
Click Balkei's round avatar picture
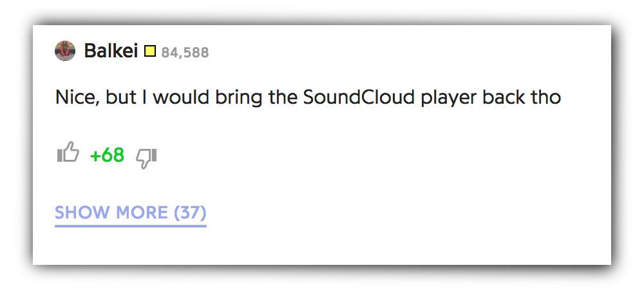pos(65,51)
